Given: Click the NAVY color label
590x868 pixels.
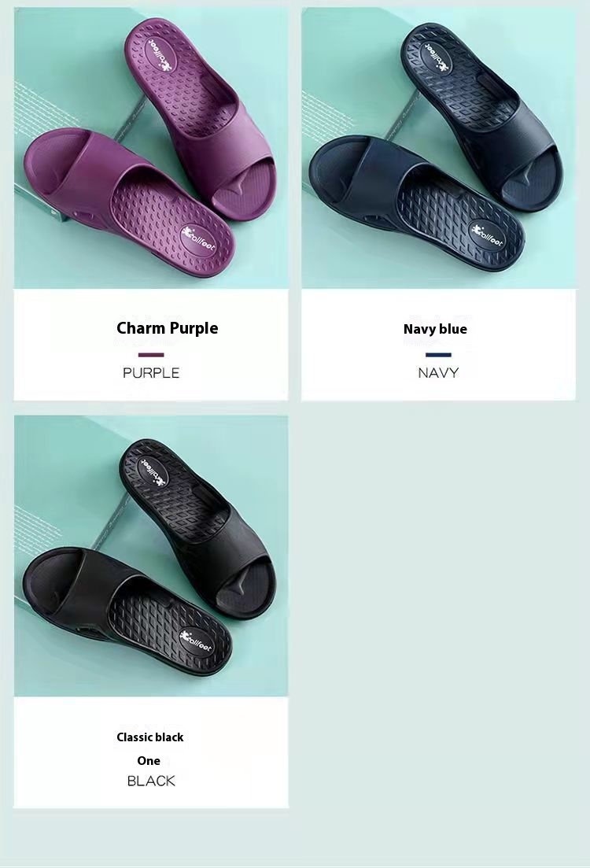Looking at the screenshot, I should click(438, 372).
